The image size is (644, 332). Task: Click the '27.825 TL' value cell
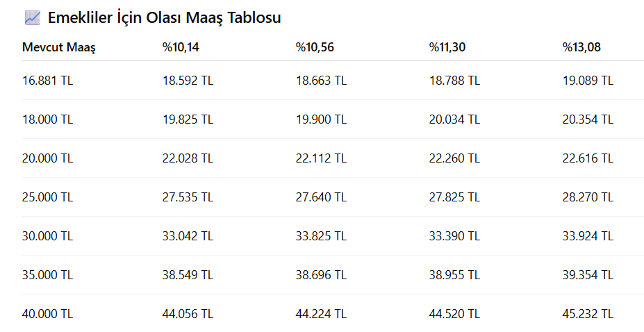(x=454, y=197)
